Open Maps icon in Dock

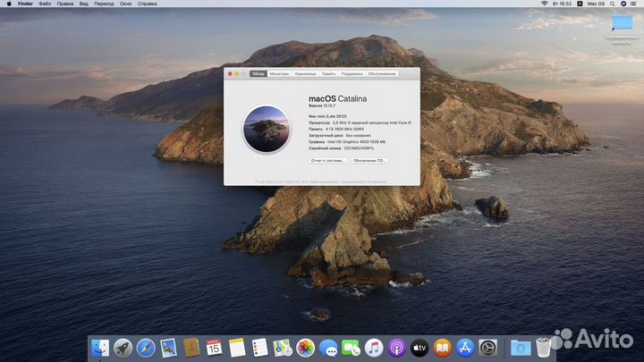coord(283,348)
